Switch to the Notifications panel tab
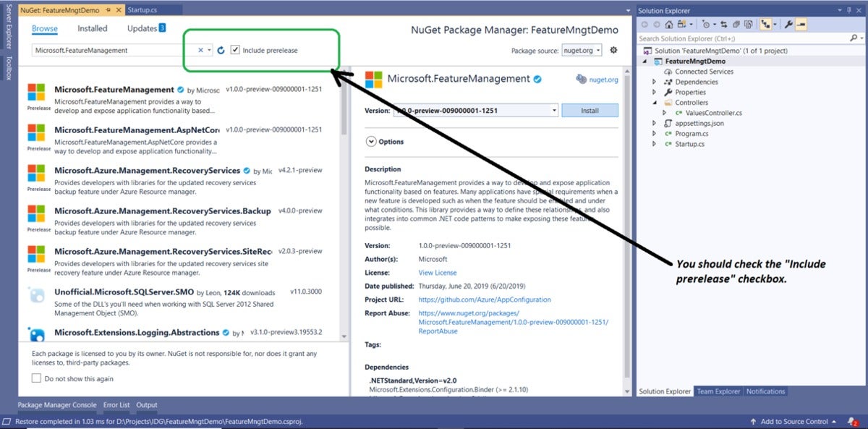The height and width of the screenshot is (429, 868). [765, 391]
